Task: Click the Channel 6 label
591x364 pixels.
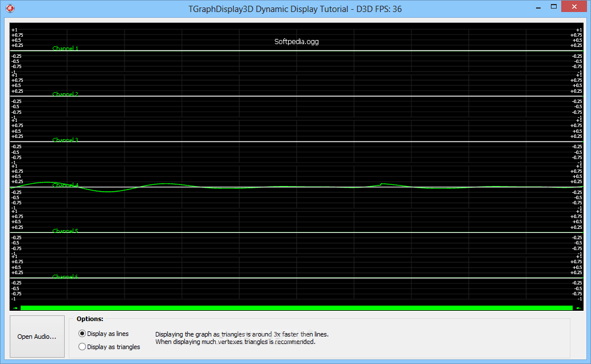Action: click(65, 276)
